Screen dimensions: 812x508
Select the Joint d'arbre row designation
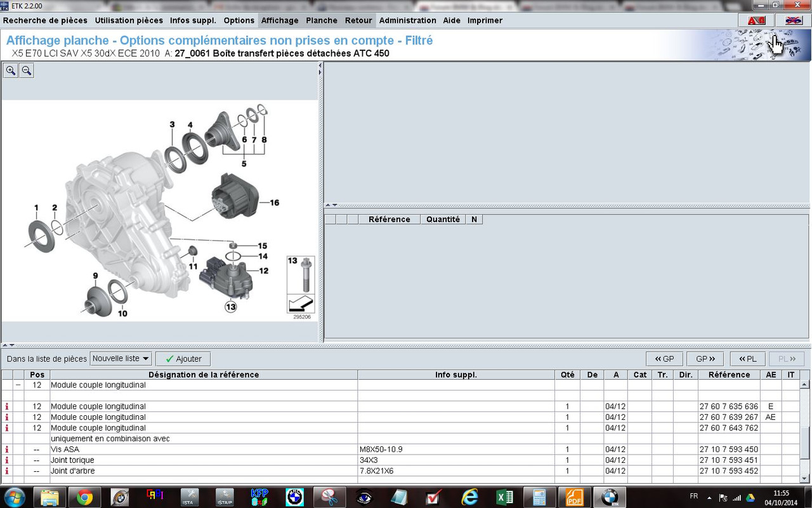(73, 471)
